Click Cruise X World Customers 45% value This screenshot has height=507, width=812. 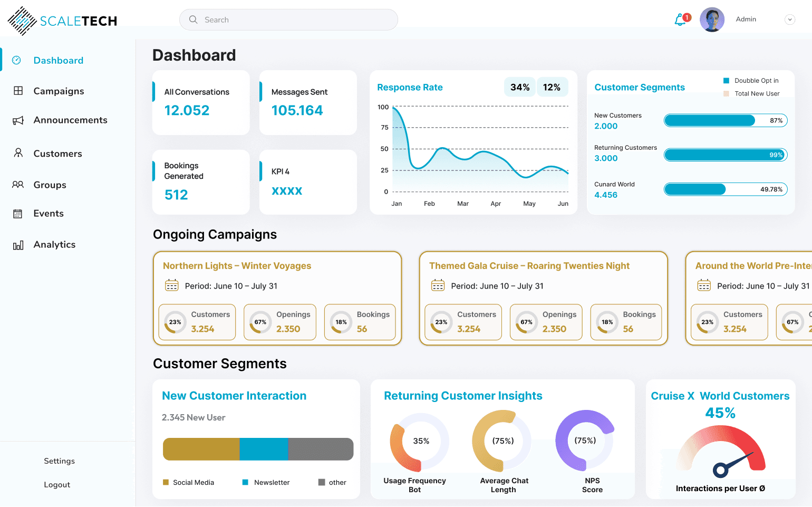720,413
